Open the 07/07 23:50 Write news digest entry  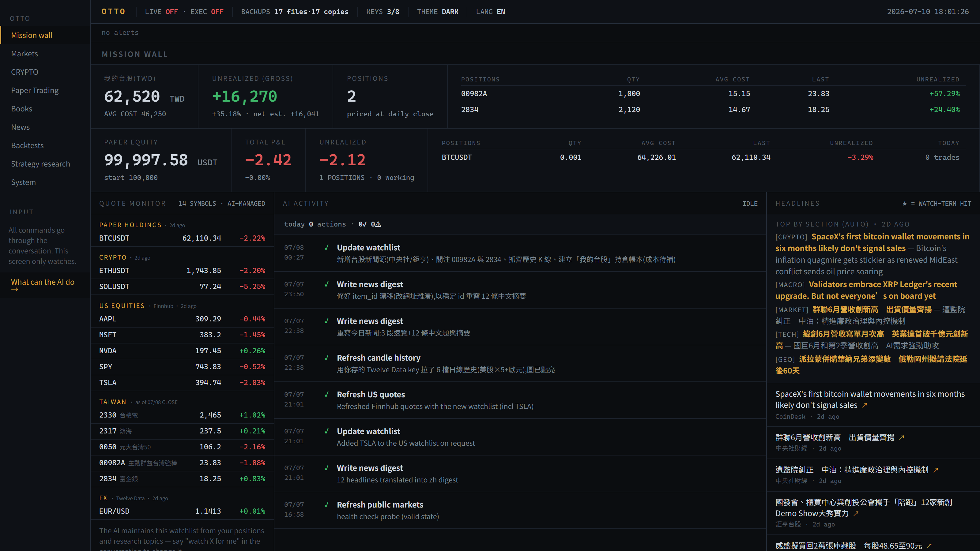(520, 290)
